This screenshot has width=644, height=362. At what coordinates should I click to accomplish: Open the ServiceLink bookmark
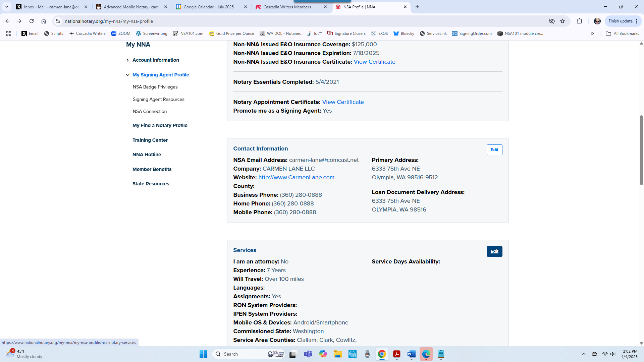[x=433, y=34]
